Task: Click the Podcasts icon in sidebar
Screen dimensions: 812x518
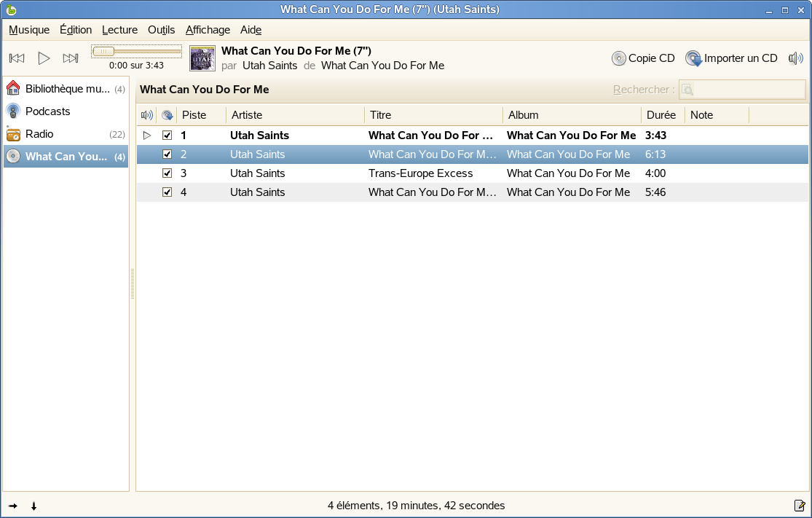Action: tap(13, 111)
